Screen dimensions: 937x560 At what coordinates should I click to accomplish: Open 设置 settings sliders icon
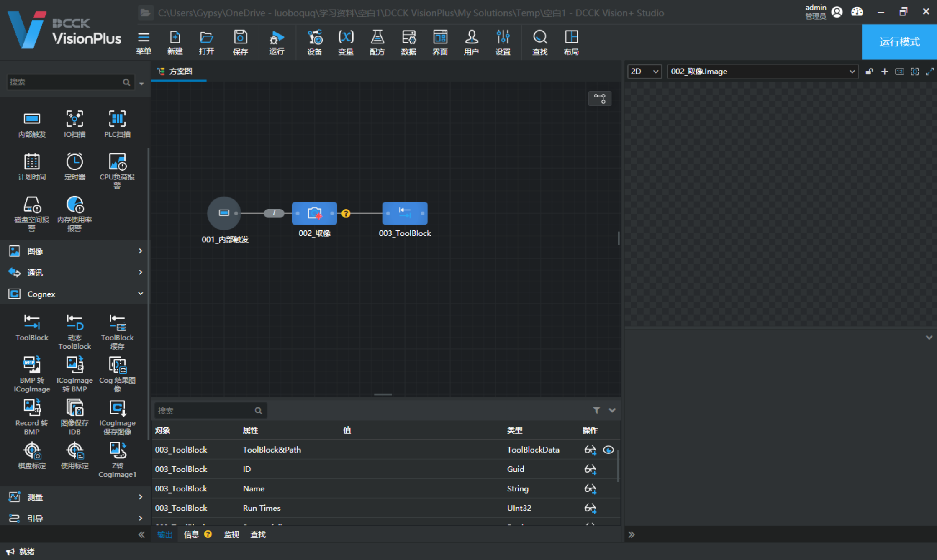pyautogui.click(x=503, y=43)
